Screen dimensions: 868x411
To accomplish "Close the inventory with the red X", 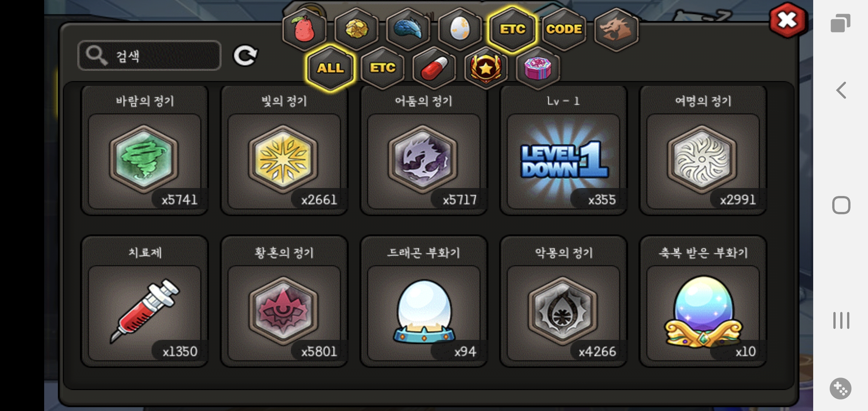I will coord(787,20).
